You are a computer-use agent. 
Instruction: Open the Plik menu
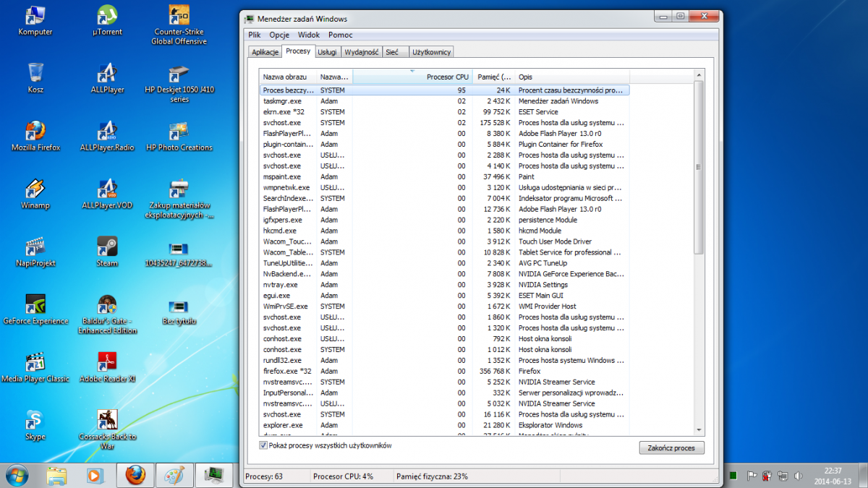(255, 35)
